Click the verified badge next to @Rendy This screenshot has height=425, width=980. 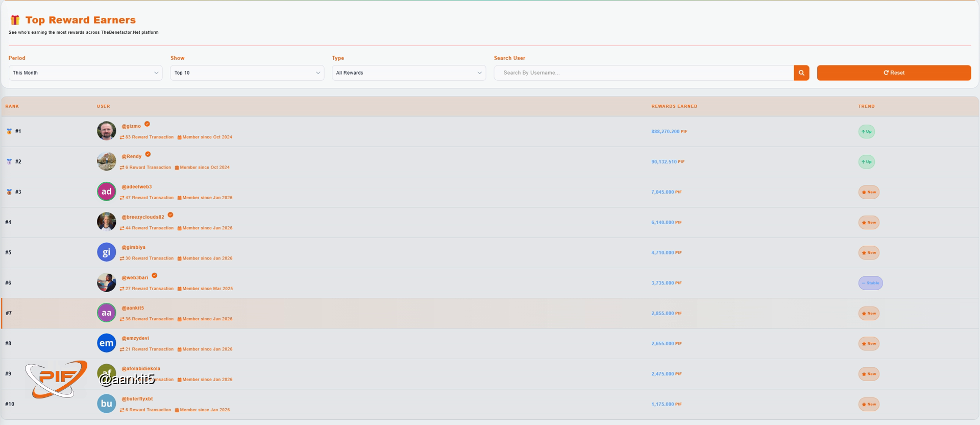[x=148, y=154]
